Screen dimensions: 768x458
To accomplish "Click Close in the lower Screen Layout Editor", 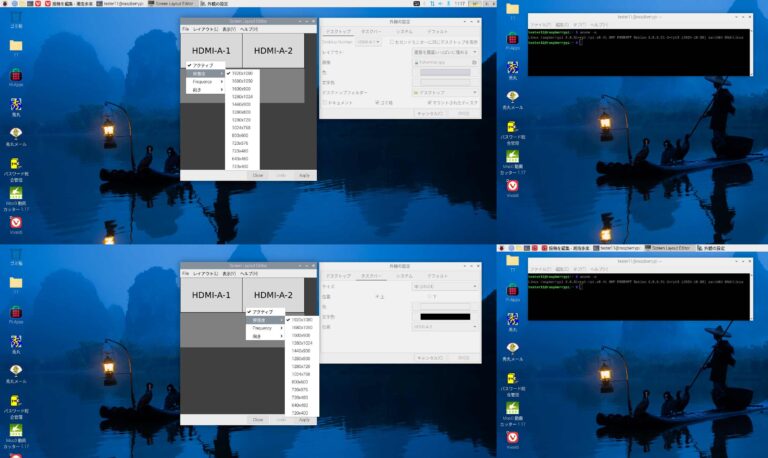I will (x=258, y=420).
